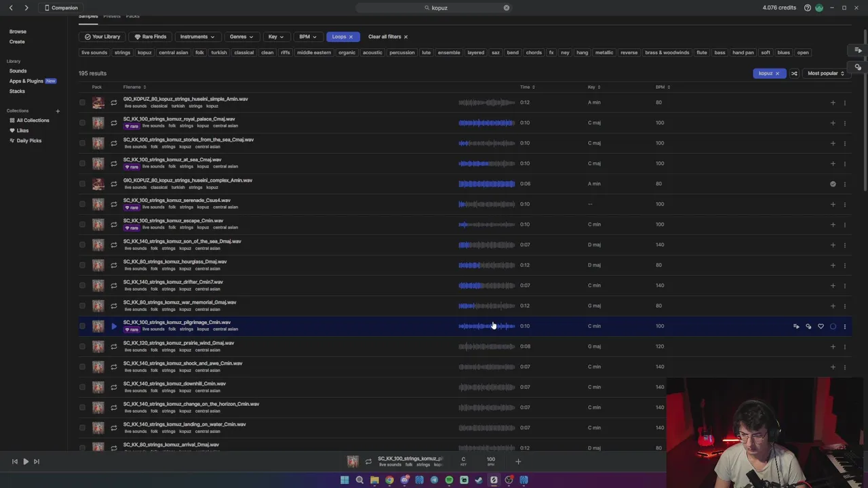The height and width of the screenshot is (488, 868).
Task: Open Stacks in the sidebar
Action: click(17, 91)
